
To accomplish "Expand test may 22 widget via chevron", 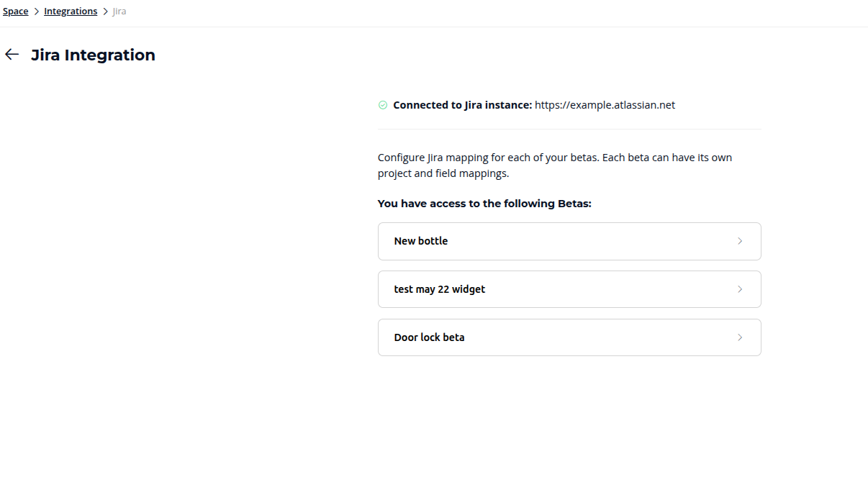I will 740,289.
